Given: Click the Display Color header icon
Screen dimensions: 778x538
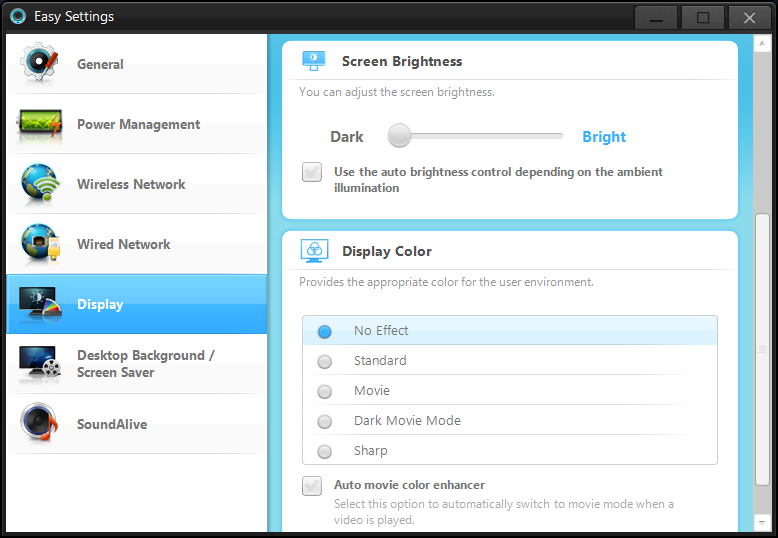Looking at the screenshot, I should click(315, 251).
